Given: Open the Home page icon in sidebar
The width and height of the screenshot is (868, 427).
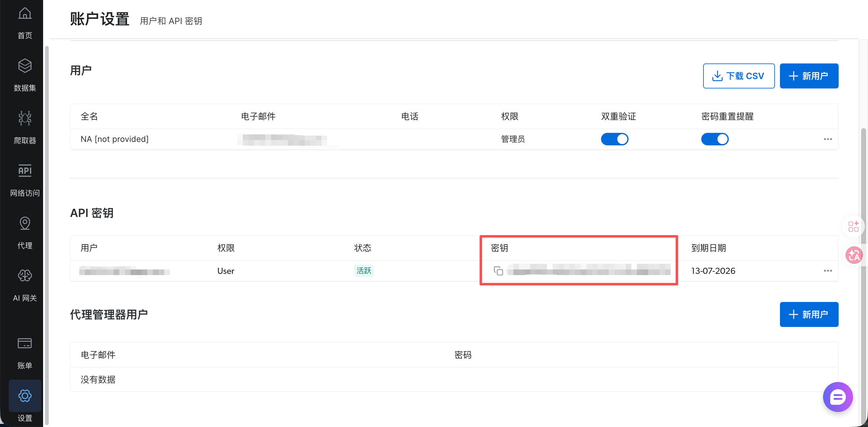Looking at the screenshot, I should 25,14.
